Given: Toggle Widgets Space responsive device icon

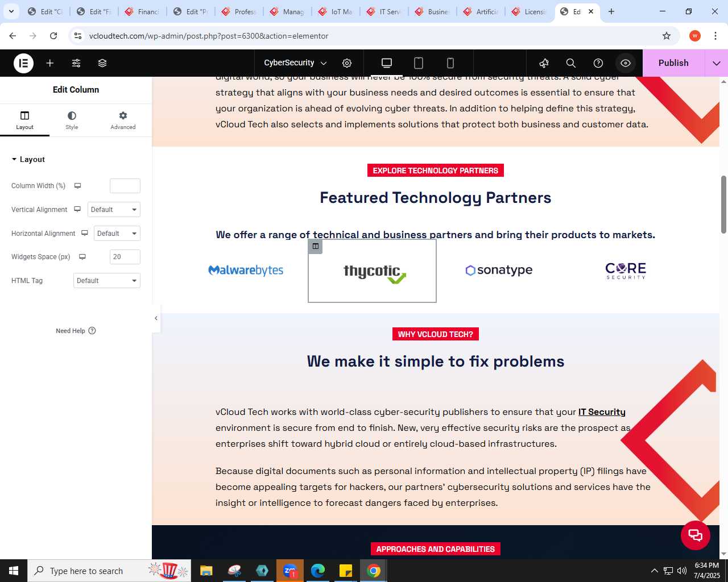Looking at the screenshot, I should coord(82,257).
